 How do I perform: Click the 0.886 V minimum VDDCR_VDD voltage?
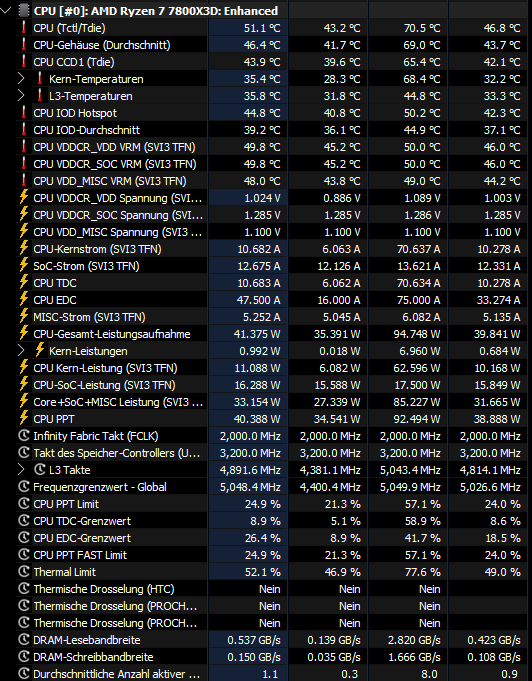[342, 198]
